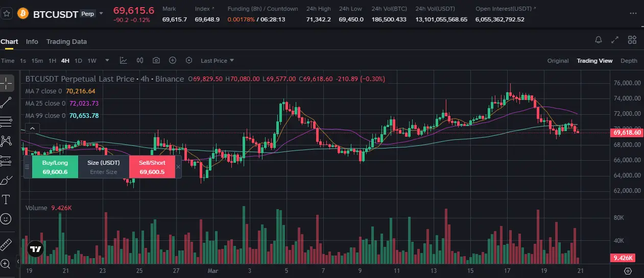The width and height of the screenshot is (644, 278).
Task: Open multi-chart grid layout icon
Action: 632,40
